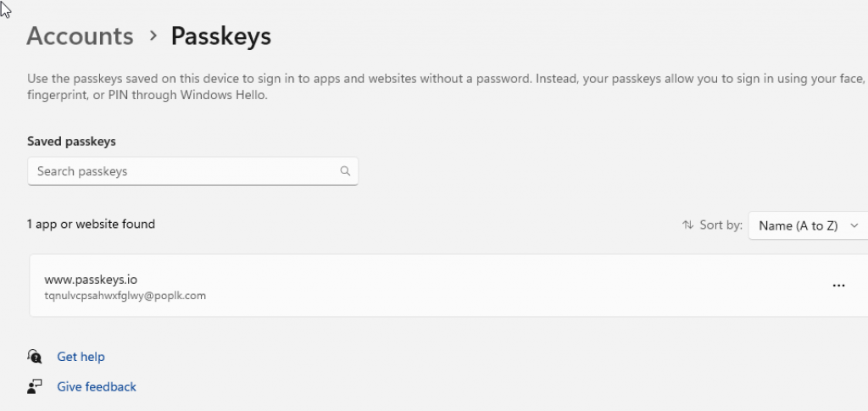Click the breadcrumb chevron separator
The width and height of the screenshot is (868, 411).
[x=153, y=36]
